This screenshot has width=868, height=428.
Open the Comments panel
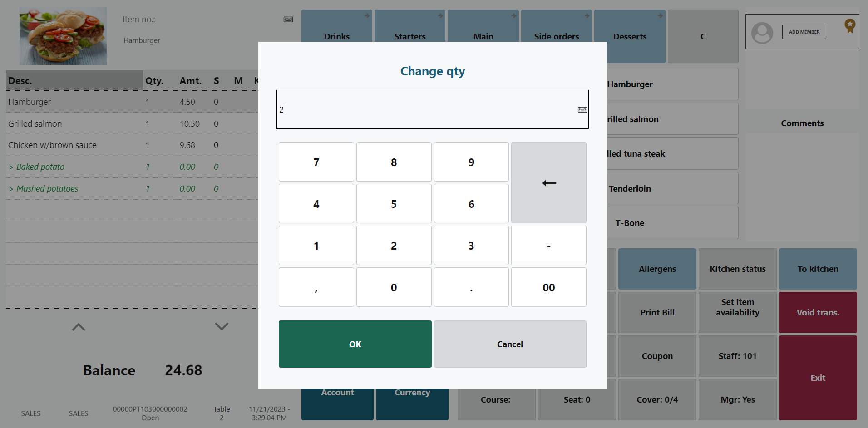(802, 123)
